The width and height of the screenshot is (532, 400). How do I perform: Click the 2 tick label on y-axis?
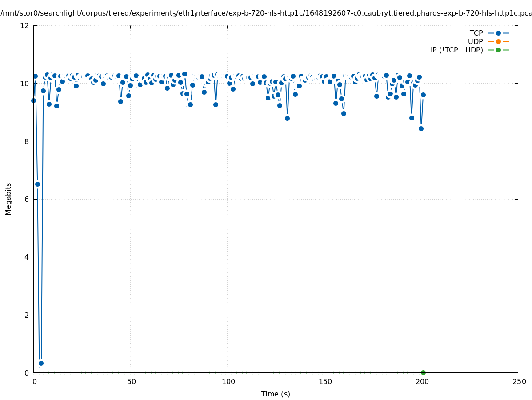(26, 315)
